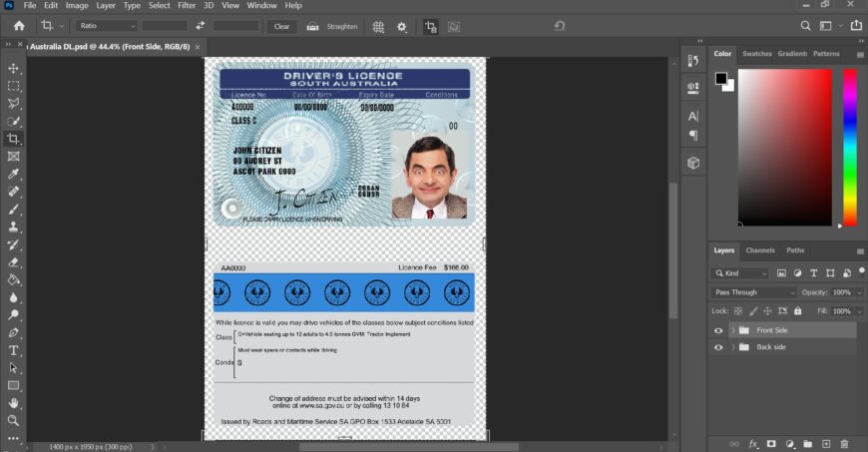Image resolution: width=868 pixels, height=452 pixels.
Task: Select the Rectangle shape tool
Action: 13,385
